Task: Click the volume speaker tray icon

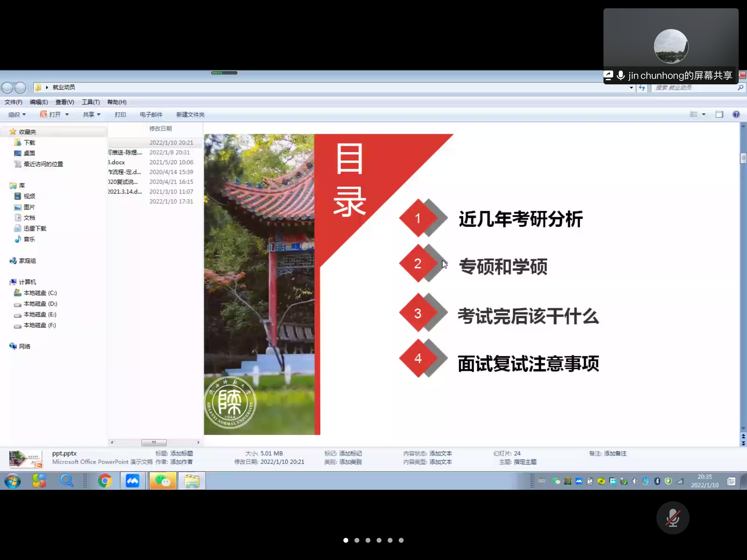Action: click(635, 481)
